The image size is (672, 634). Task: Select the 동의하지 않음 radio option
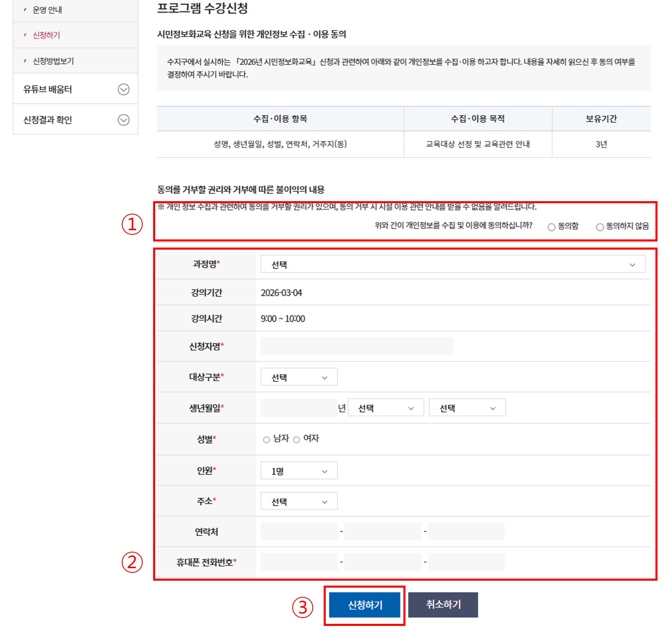(600, 227)
